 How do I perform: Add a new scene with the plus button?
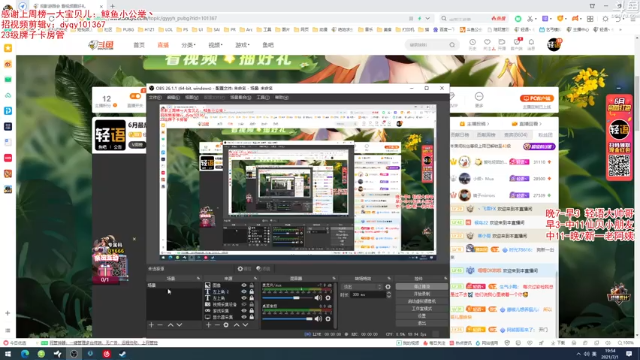[151, 325]
